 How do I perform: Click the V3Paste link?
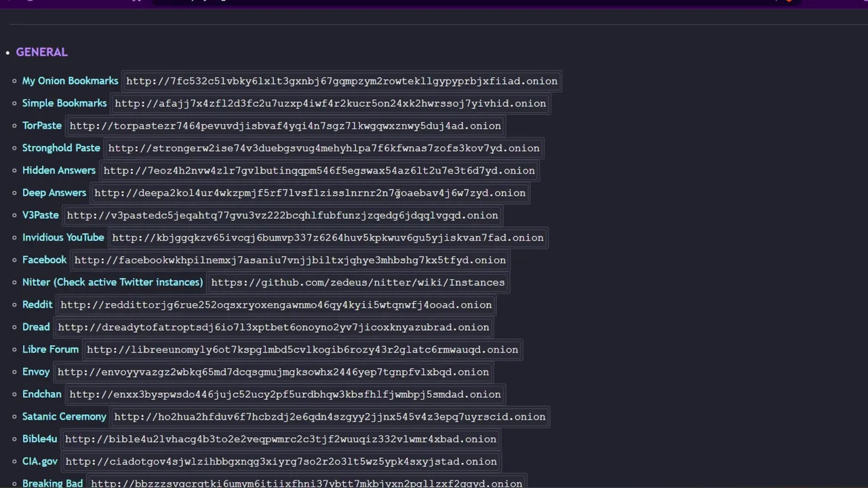[x=41, y=215]
